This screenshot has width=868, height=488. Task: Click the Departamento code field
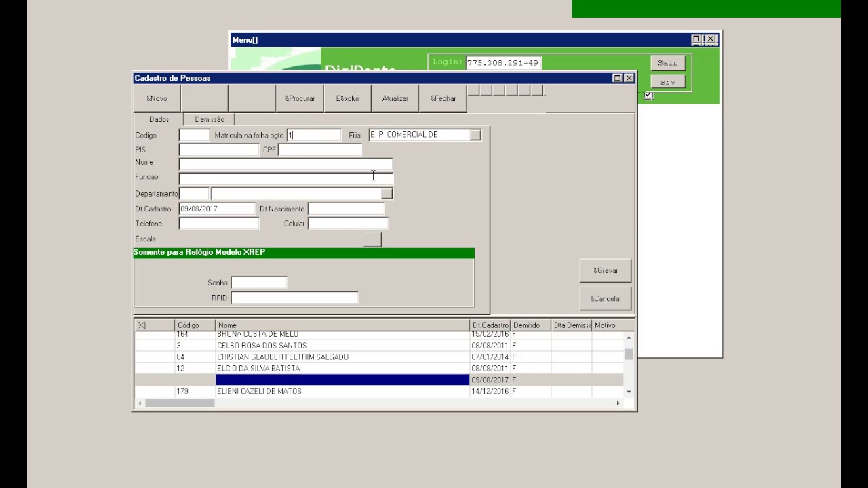coord(194,193)
